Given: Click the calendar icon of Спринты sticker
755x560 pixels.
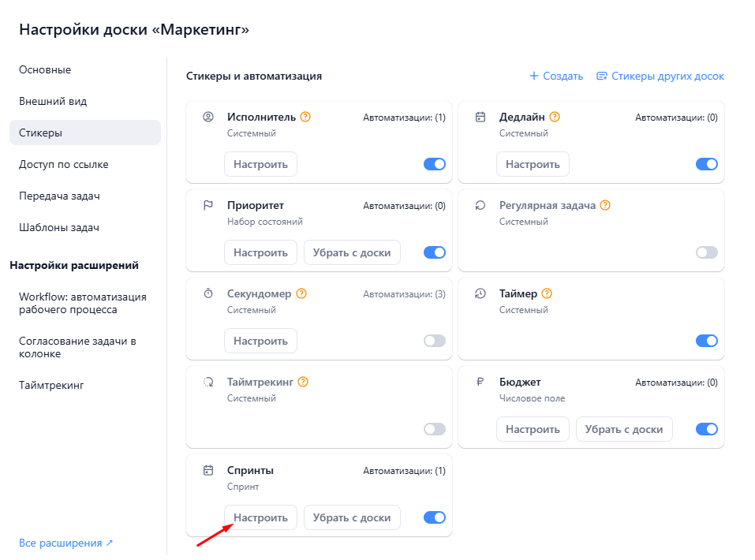Looking at the screenshot, I should point(208,471).
